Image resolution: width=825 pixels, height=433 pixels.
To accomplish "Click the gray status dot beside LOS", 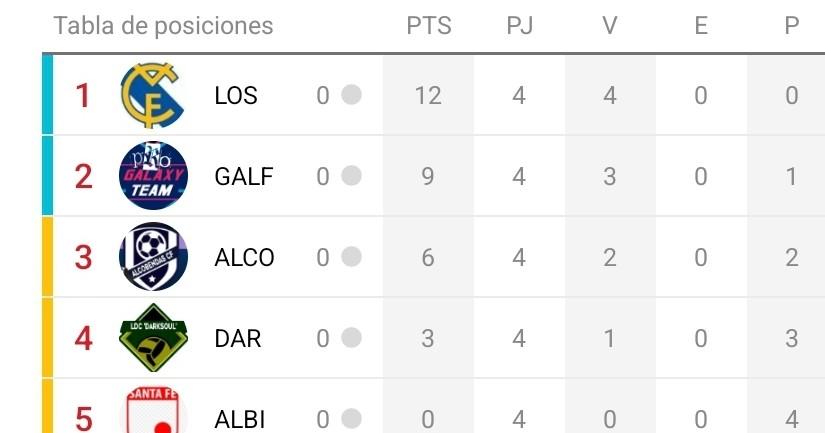I will (351, 96).
